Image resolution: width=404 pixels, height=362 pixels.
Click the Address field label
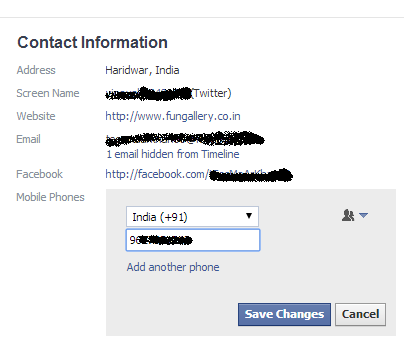coord(36,70)
